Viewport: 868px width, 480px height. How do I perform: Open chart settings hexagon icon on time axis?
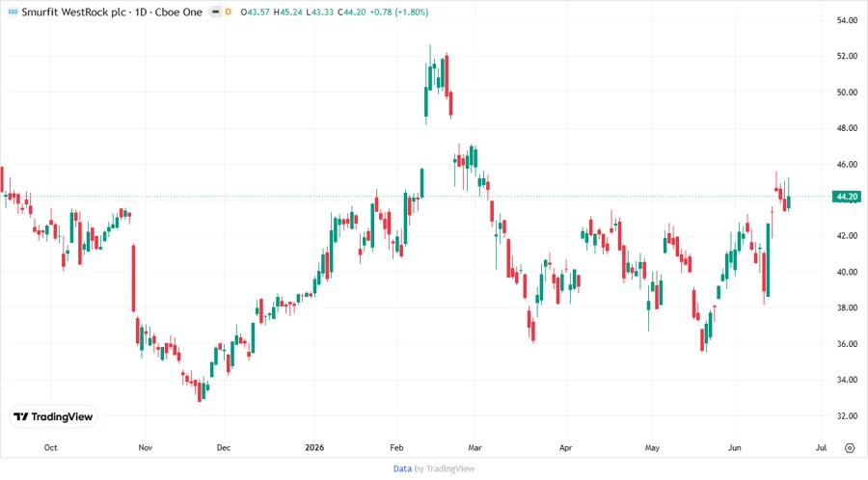coord(850,448)
